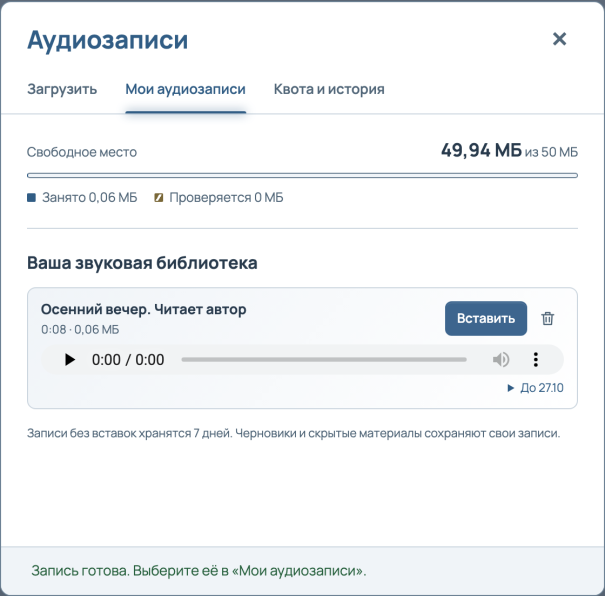Viewport: 605px width, 596px height.
Task: Select the Мои аудиозаписи tab
Action: (186, 89)
